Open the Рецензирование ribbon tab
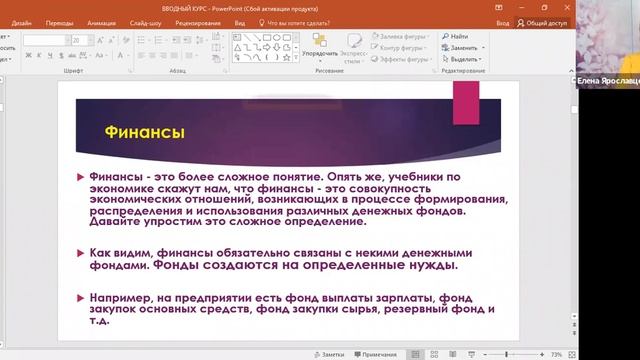 [x=198, y=23]
